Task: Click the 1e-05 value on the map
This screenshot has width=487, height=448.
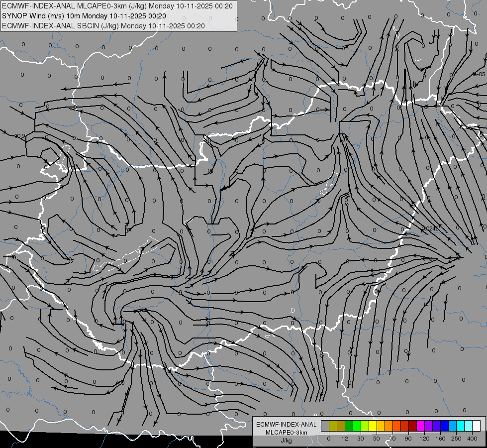Action: [x=479, y=74]
